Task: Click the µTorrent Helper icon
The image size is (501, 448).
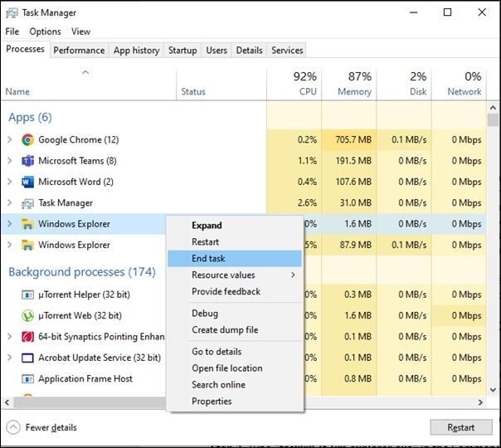Action: coord(27,295)
